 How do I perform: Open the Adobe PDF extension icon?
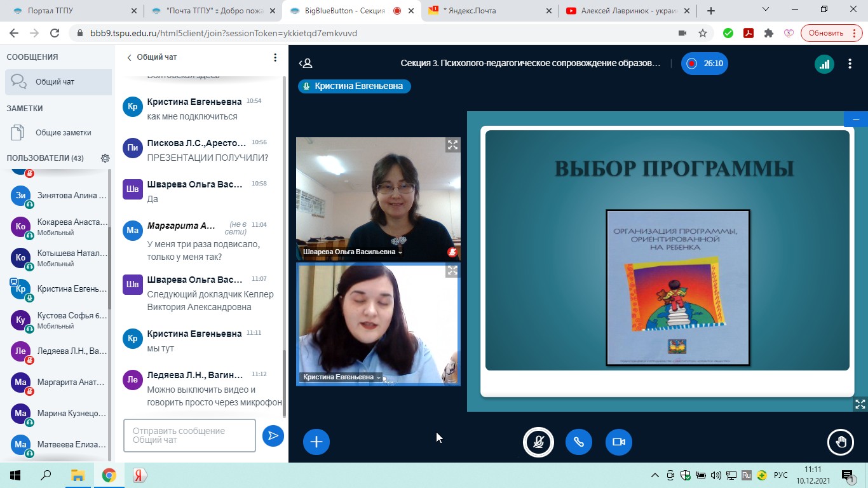point(749,33)
